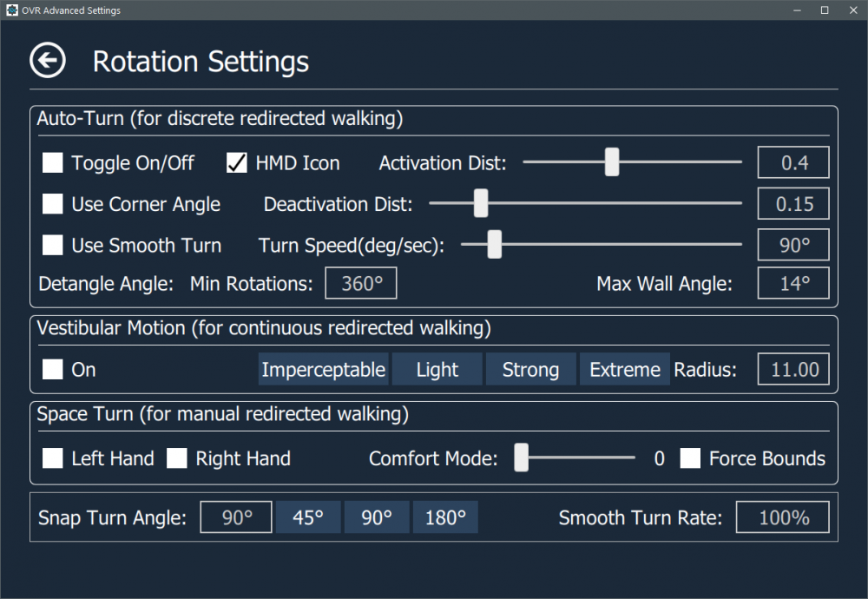
Task: Click the OVR Advanced Settings title bar icon
Action: coord(11,10)
